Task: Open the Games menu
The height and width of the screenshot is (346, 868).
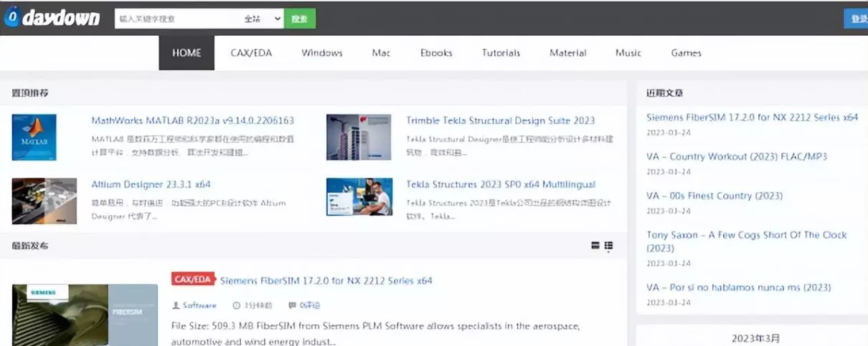Action: [686, 53]
